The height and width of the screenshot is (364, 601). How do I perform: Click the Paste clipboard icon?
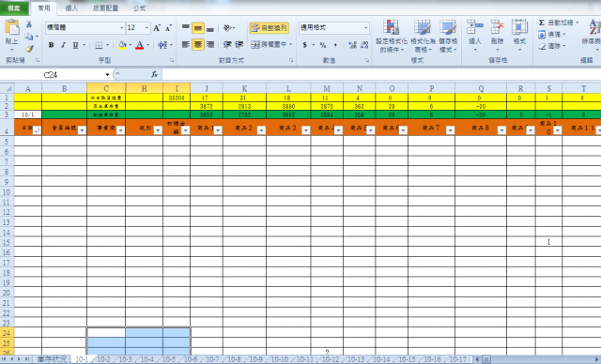coord(12,27)
